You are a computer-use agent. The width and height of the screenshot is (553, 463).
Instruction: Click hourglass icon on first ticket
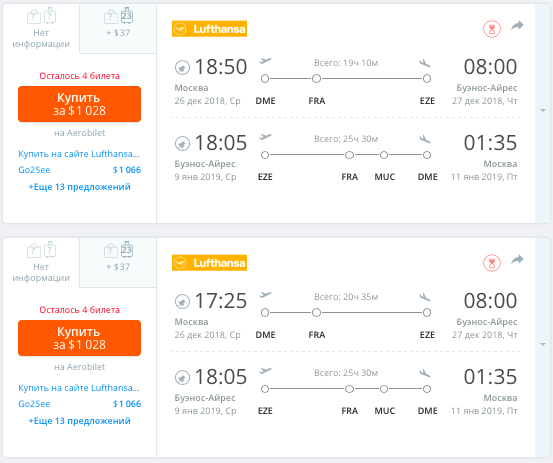pos(492,29)
